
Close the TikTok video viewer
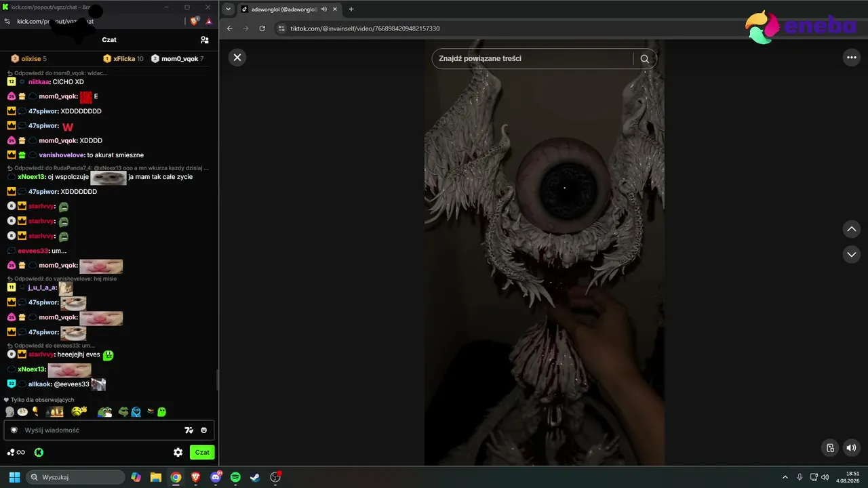coord(237,58)
